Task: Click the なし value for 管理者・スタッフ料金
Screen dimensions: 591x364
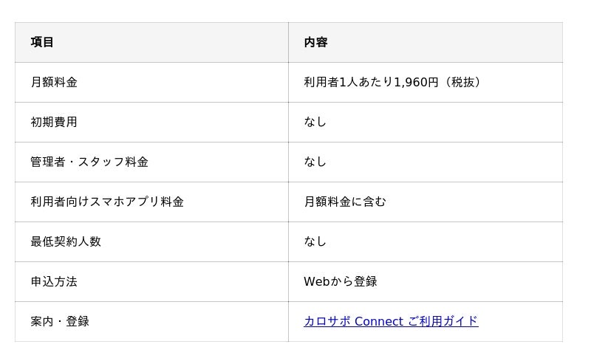Action: click(x=315, y=162)
